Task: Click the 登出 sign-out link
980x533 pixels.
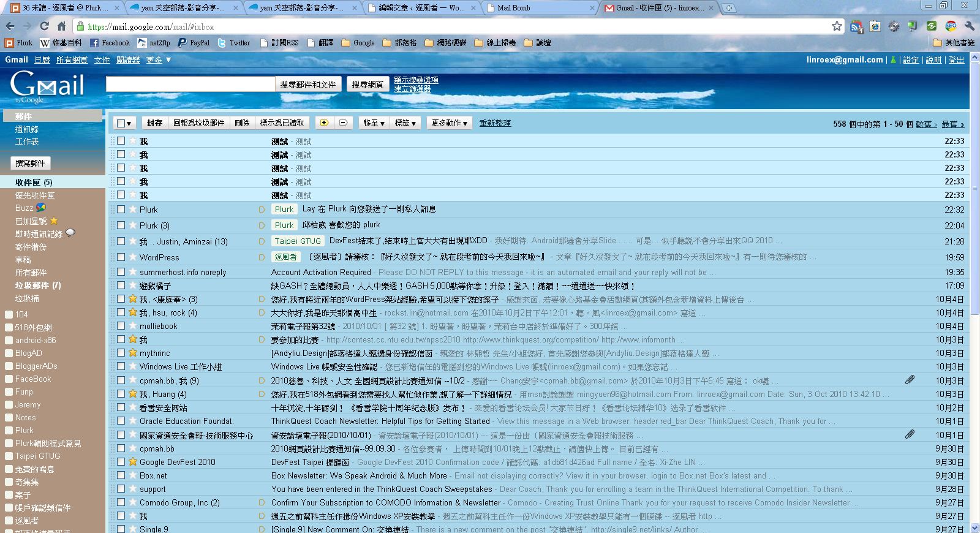Action: point(956,60)
